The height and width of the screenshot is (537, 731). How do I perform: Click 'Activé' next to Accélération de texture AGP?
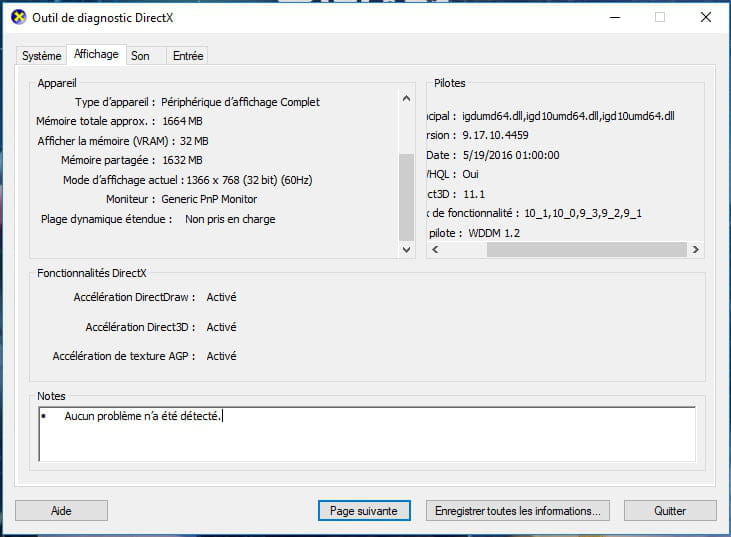pyautogui.click(x=221, y=356)
